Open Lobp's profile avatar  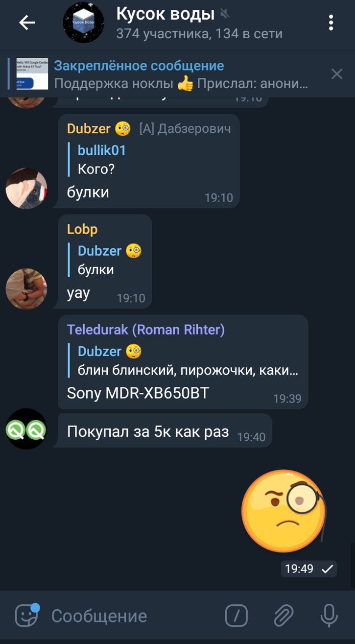[26, 288]
